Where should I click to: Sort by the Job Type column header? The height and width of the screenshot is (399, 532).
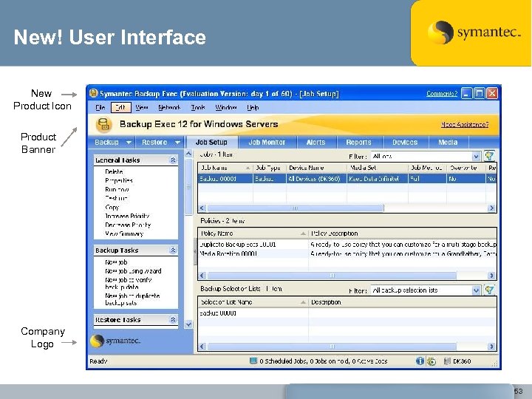(270, 168)
